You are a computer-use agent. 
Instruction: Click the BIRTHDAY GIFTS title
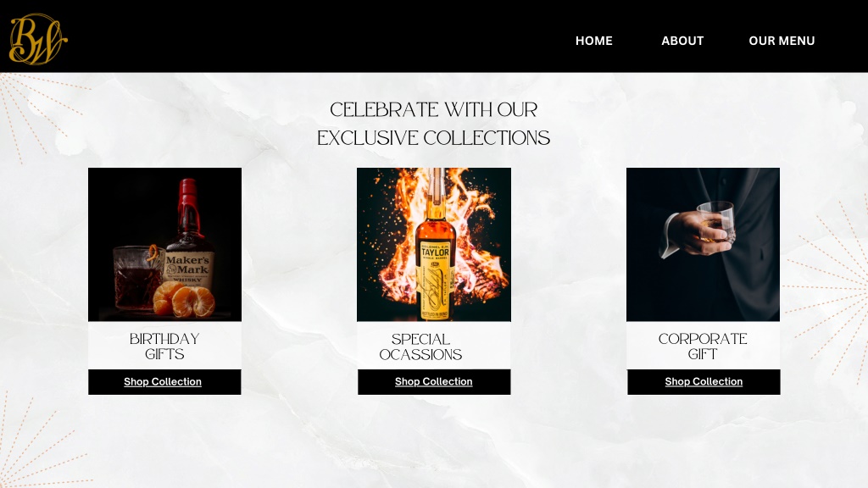point(164,347)
